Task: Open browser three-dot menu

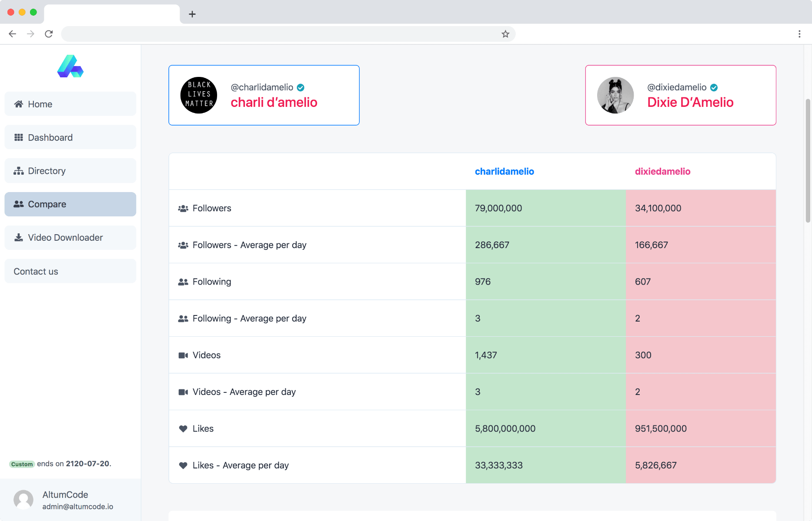Action: click(x=799, y=34)
